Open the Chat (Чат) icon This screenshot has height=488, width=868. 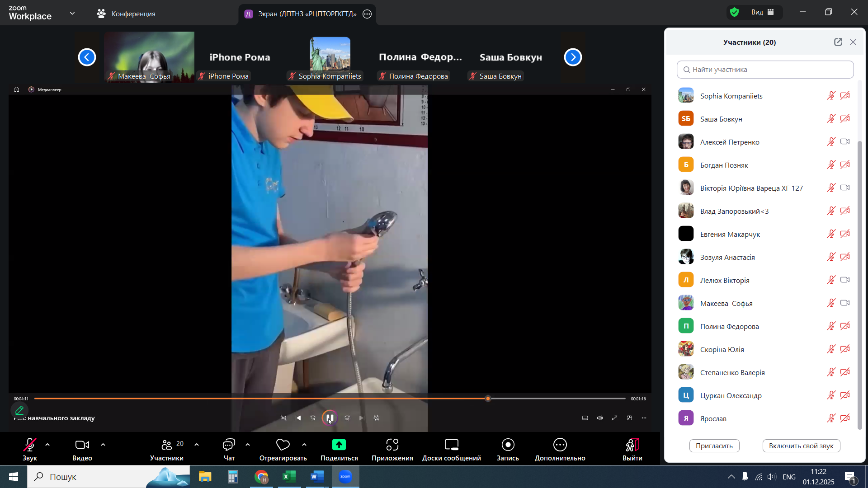click(x=229, y=445)
